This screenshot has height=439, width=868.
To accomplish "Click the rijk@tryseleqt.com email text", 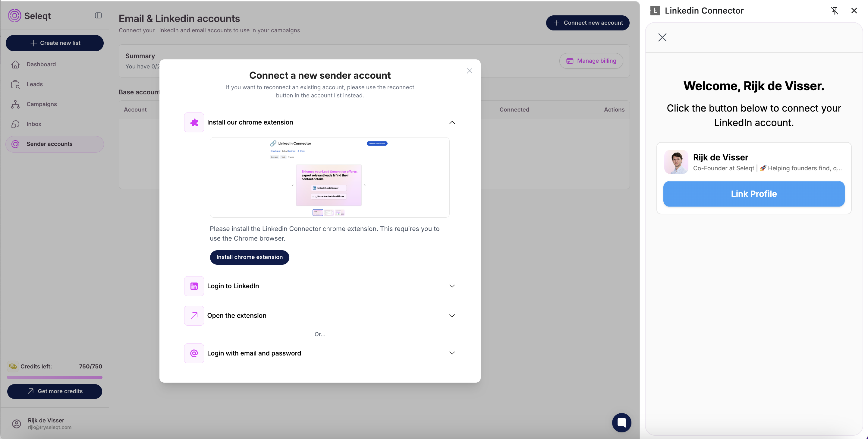I will point(49,427).
